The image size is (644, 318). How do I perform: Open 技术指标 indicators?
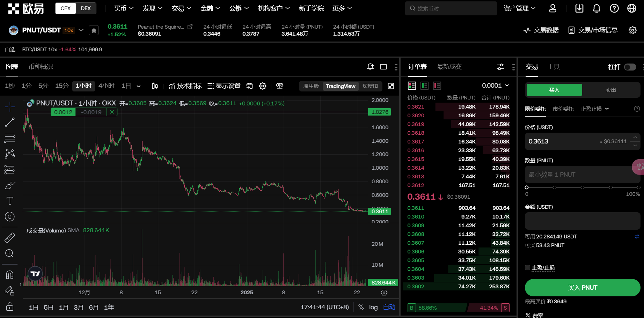(x=185, y=86)
